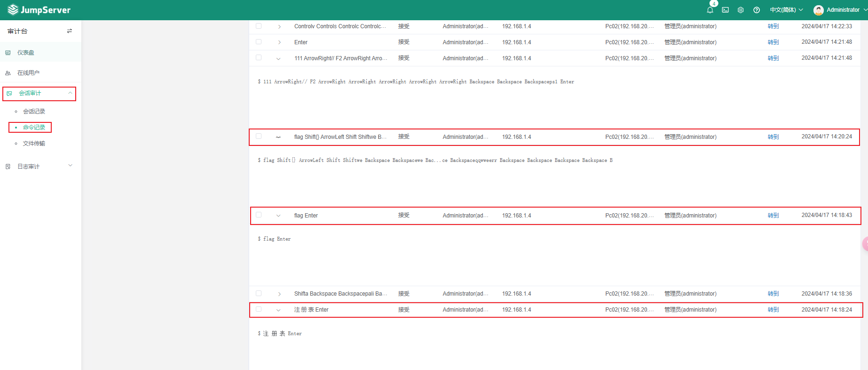Check the Shifta Backspace row checkbox

coord(259,293)
